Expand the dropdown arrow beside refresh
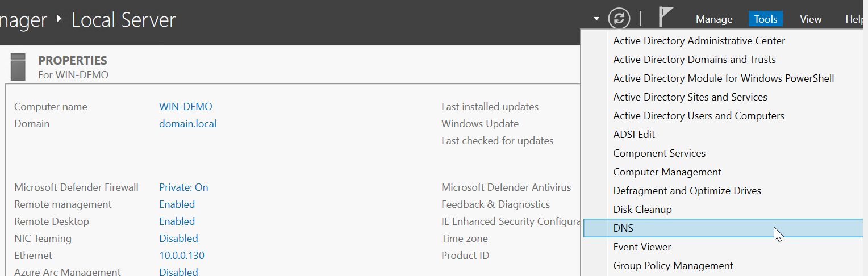The image size is (868, 276). click(x=596, y=19)
